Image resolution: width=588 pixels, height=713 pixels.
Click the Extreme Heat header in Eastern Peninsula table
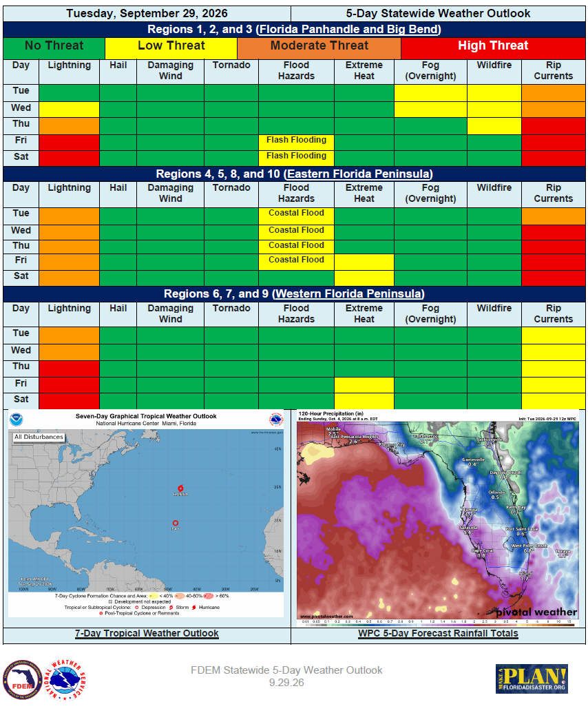[x=364, y=194]
